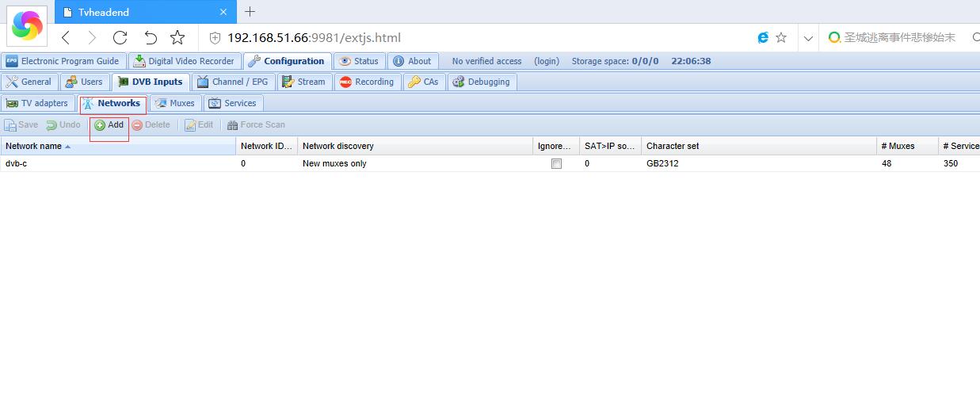Viewport: 980px width, 405px height.
Task: Click the # Services column header
Action: point(959,146)
